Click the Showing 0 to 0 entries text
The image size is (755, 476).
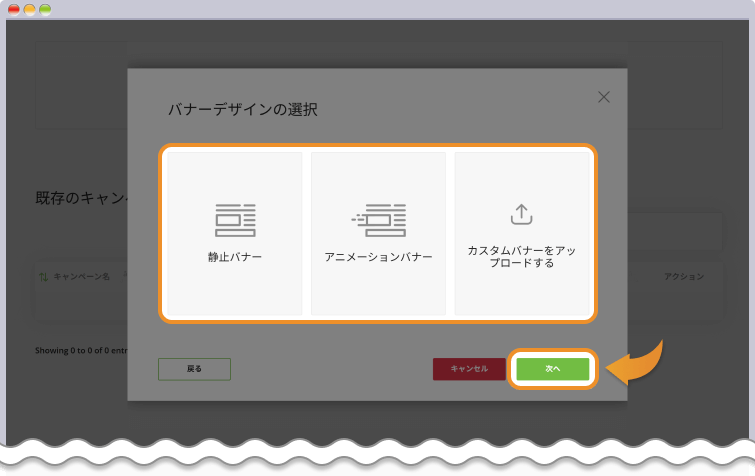(x=80, y=351)
